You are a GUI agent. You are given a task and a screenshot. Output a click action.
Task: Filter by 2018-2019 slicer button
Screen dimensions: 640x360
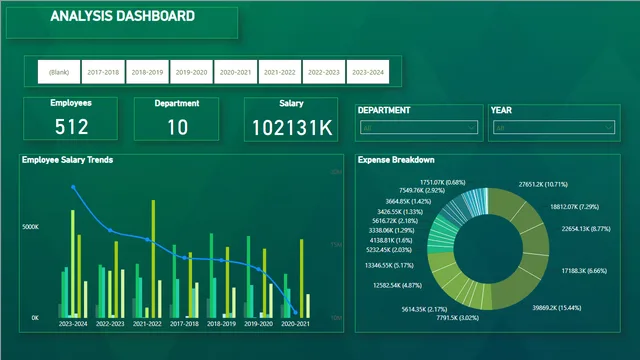(x=147, y=72)
